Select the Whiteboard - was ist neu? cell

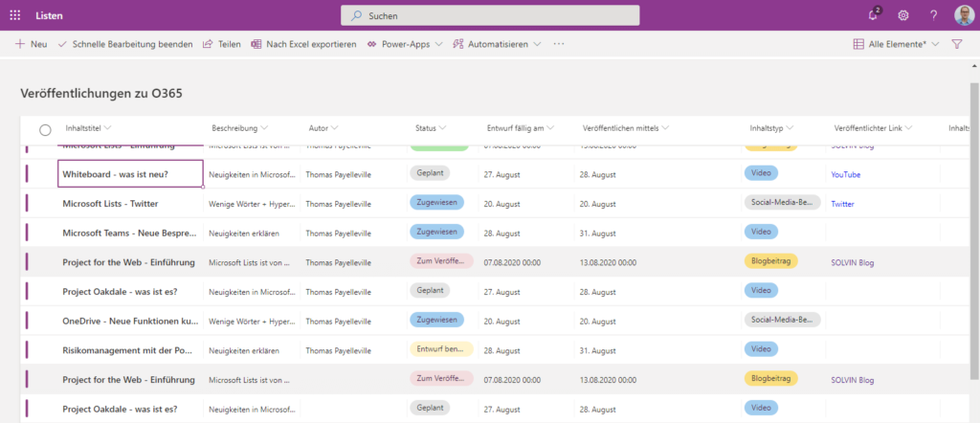click(130, 174)
